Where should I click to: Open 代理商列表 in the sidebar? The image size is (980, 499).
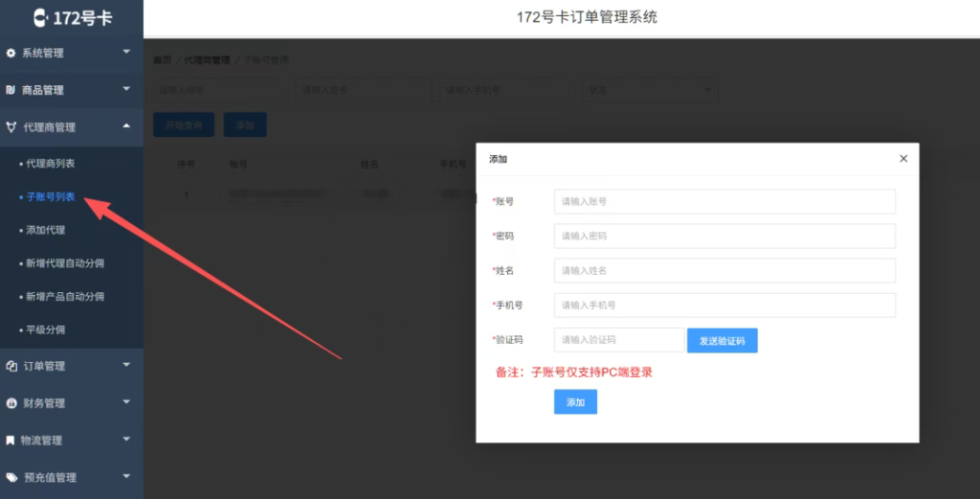click(x=50, y=163)
